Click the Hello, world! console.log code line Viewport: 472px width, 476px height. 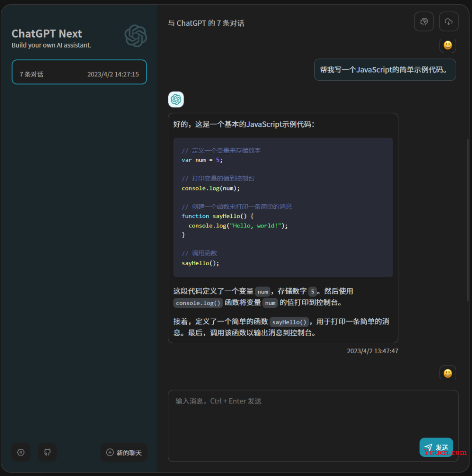pos(238,225)
